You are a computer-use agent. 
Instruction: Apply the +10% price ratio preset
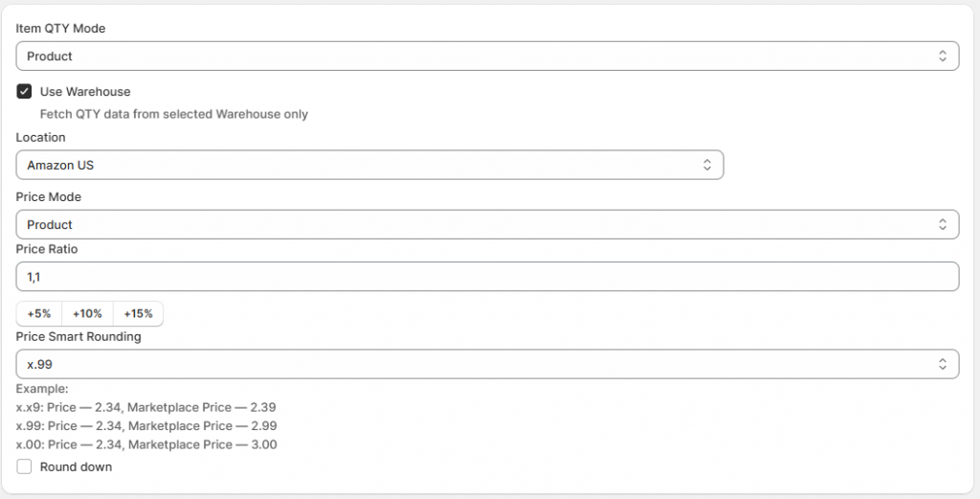tap(87, 313)
